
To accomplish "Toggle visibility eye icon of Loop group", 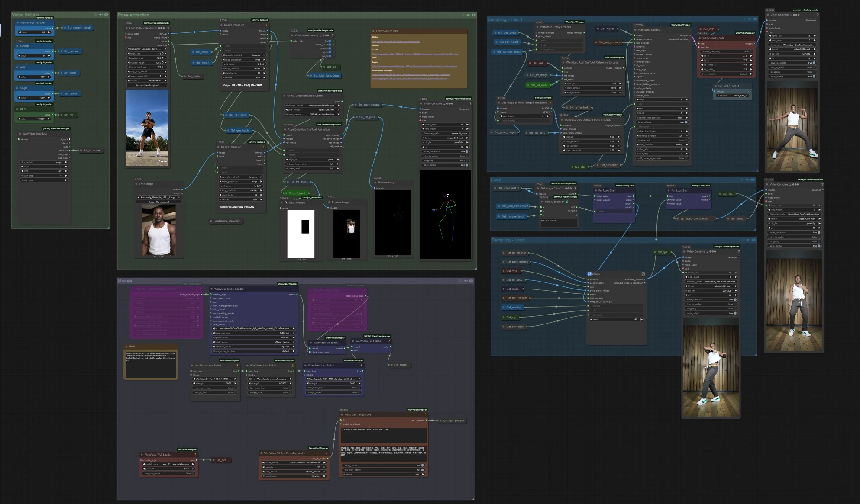I will pos(753,180).
